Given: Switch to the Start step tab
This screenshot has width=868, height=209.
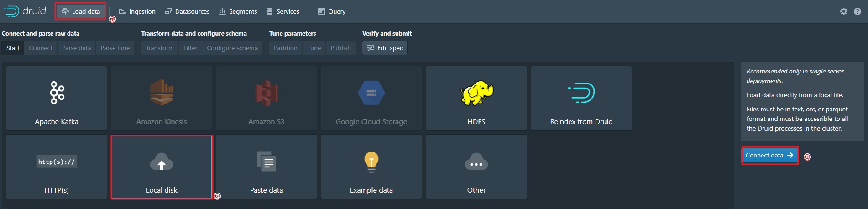Looking at the screenshot, I should (13, 48).
